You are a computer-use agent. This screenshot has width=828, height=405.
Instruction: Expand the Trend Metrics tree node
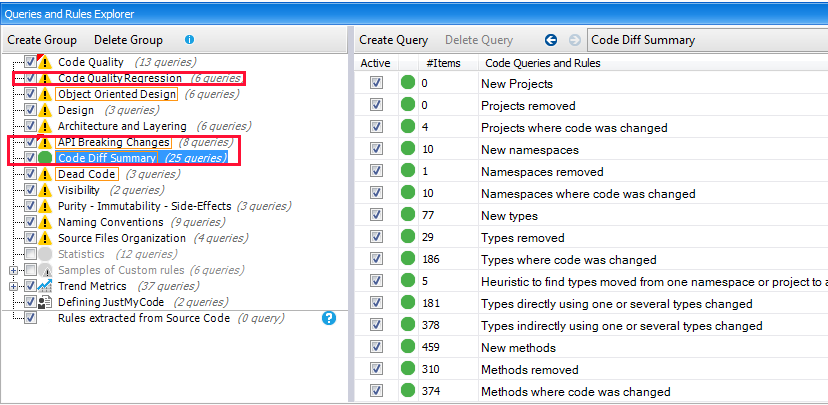point(13,286)
